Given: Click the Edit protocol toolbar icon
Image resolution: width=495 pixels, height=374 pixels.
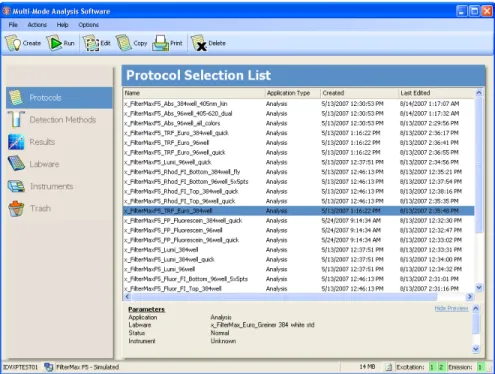Looking at the screenshot, I should coord(91,43).
